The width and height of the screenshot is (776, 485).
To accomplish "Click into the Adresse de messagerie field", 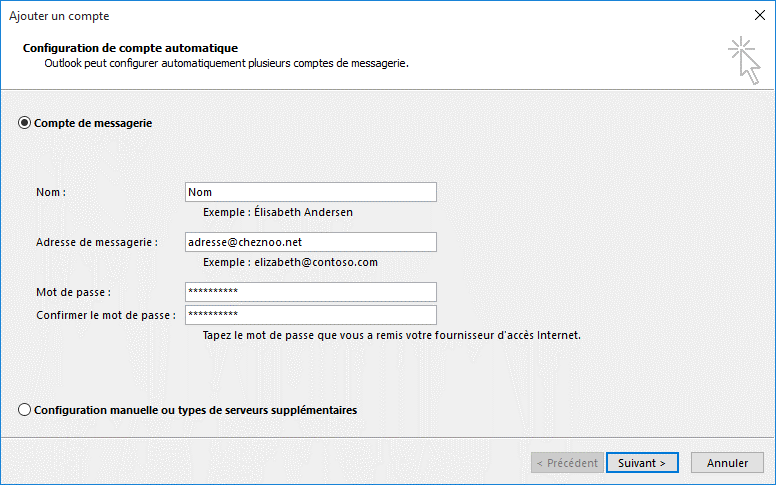I will (311, 242).
